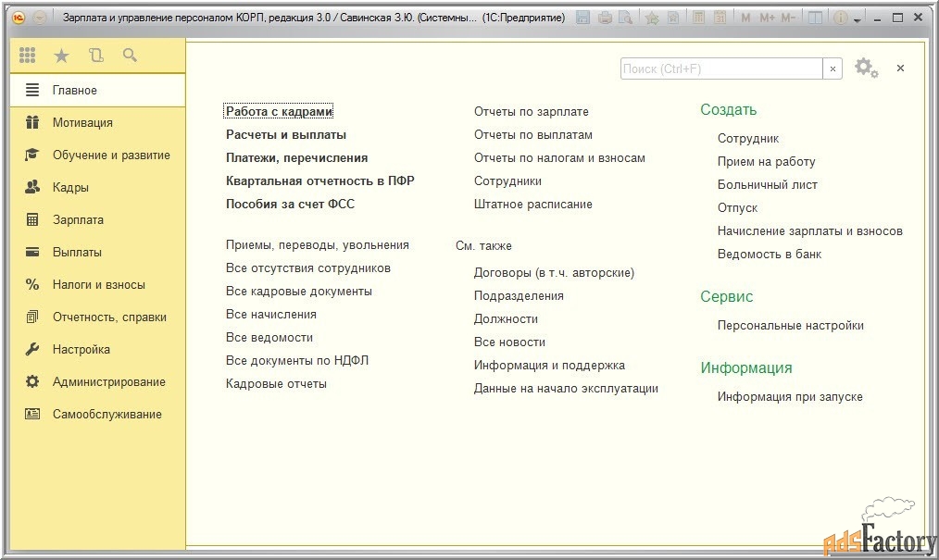The image size is (939, 560).
Task: Open Квартальная отчетность в ПФР
Action: point(319,180)
